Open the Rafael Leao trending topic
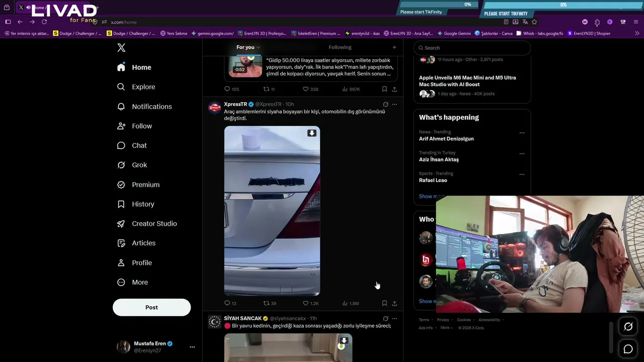 [x=433, y=180]
